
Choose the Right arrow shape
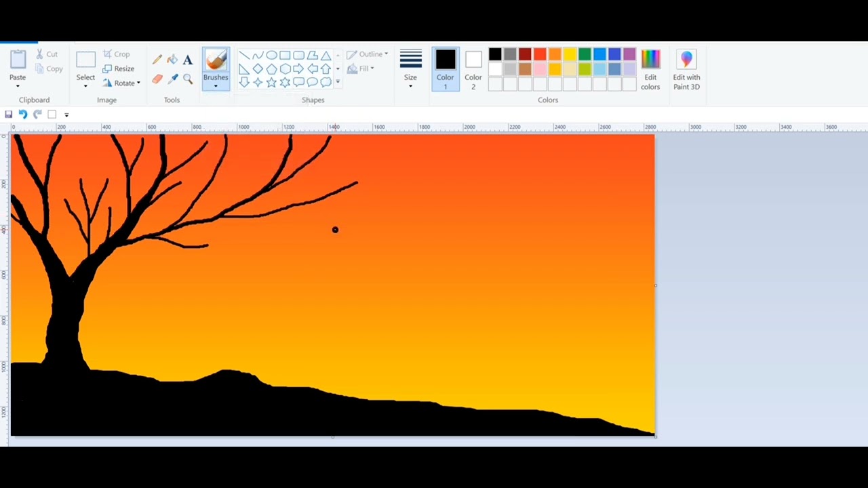pos(298,69)
